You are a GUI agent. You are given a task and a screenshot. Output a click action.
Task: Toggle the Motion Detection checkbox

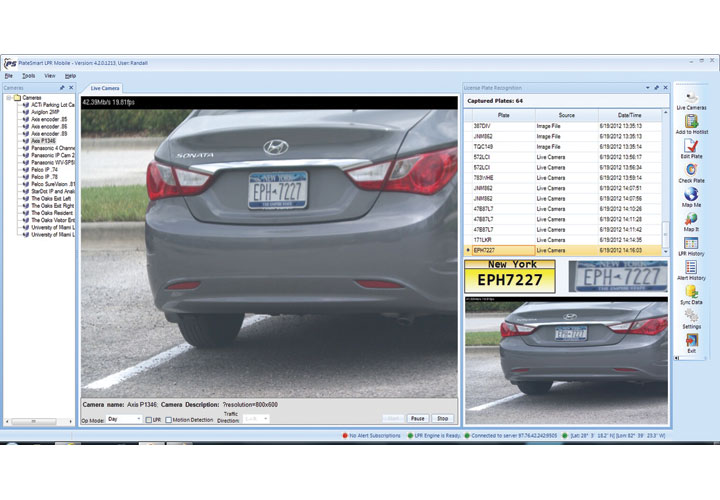[x=169, y=419]
